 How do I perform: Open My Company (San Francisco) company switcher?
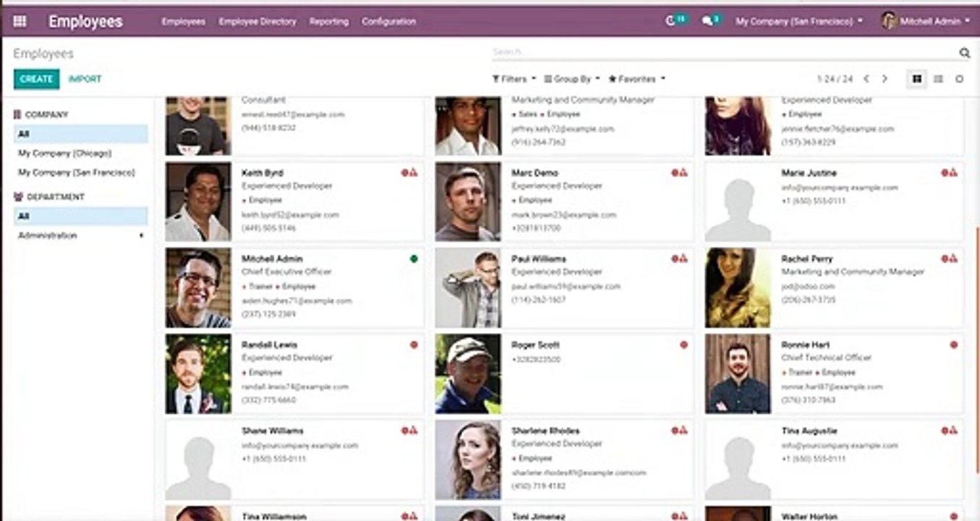799,22
